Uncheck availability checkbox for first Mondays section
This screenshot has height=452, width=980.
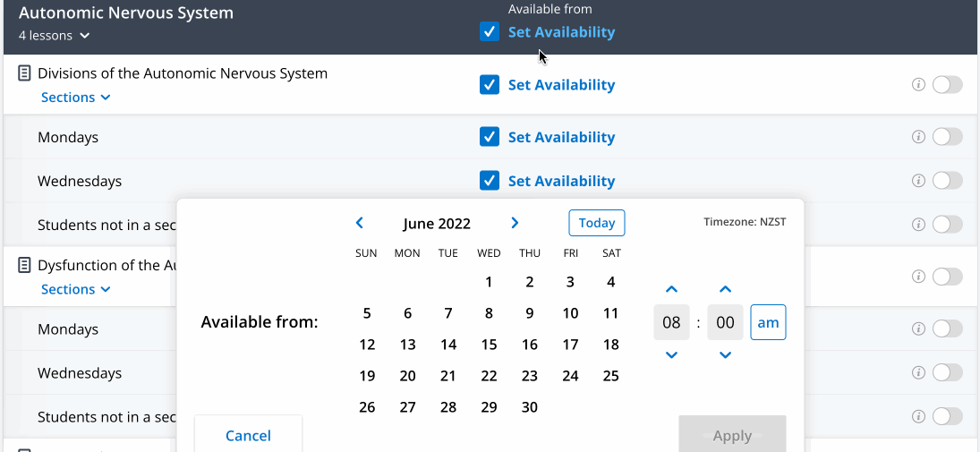click(x=490, y=136)
